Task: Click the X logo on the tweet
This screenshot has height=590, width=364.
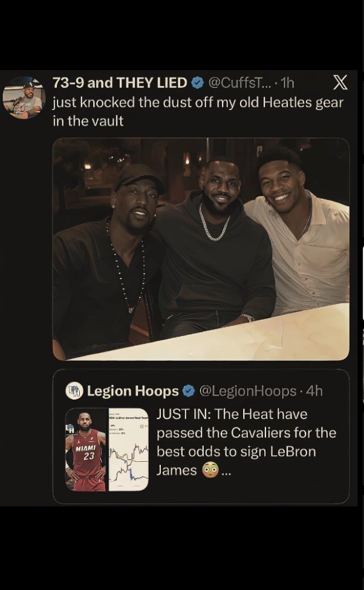Action: coord(340,82)
